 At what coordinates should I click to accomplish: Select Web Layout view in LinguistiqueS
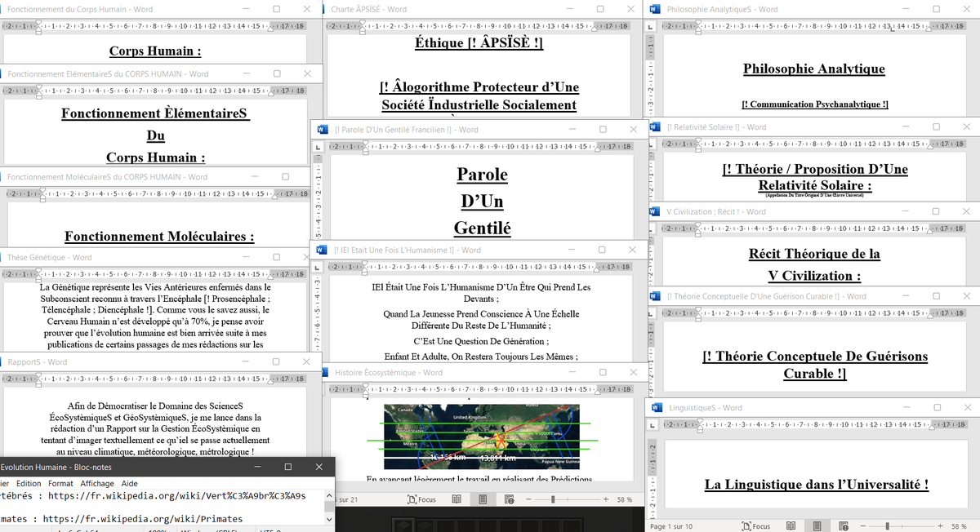(844, 526)
